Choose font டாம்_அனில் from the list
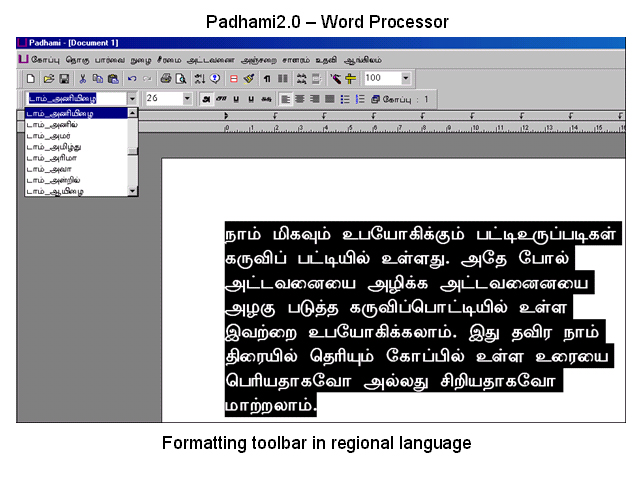Image resolution: width=640 pixels, height=480 pixels. pos(76,124)
